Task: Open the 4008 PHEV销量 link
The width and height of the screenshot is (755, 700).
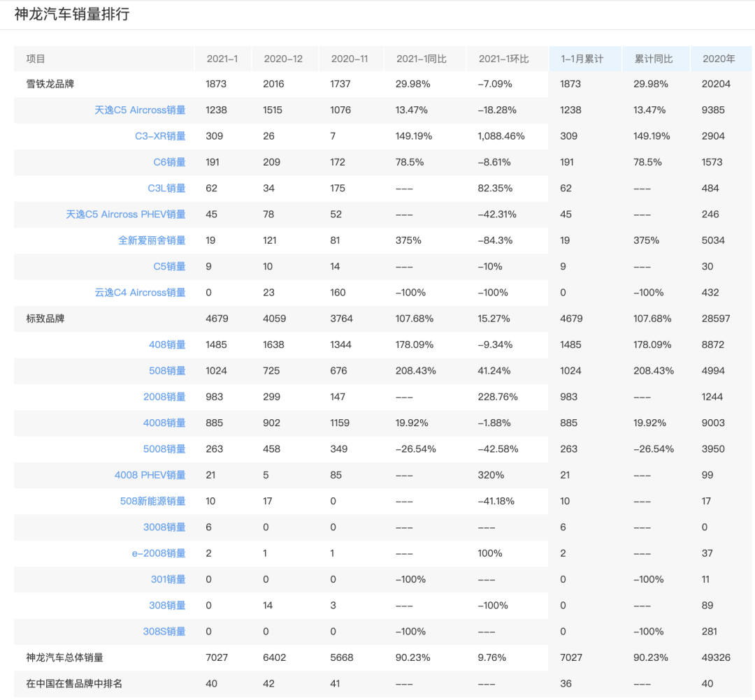Action: (x=150, y=475)
